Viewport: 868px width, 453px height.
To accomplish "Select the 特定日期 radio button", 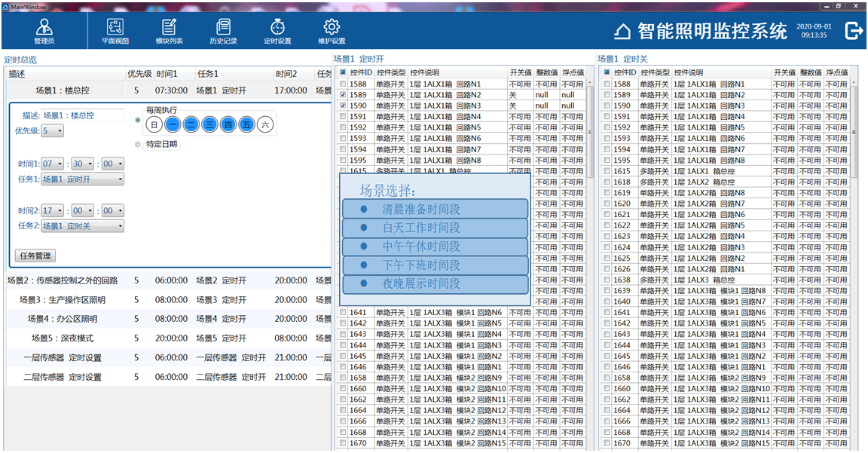I will (137, 144).
